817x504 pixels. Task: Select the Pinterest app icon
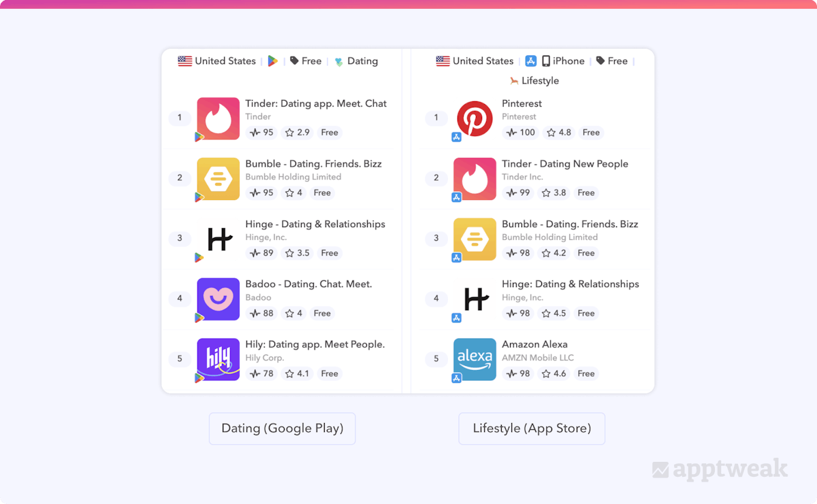click(475, 119)
